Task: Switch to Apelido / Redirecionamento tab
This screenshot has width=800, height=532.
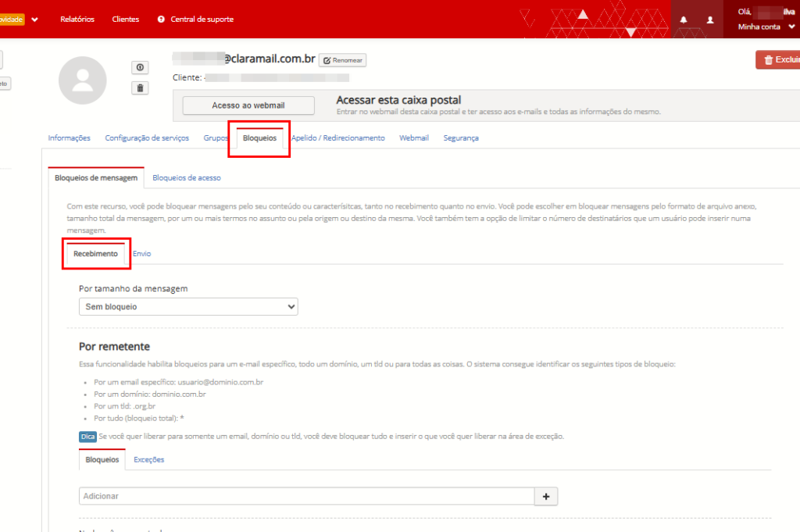Action: pos(337,138)
